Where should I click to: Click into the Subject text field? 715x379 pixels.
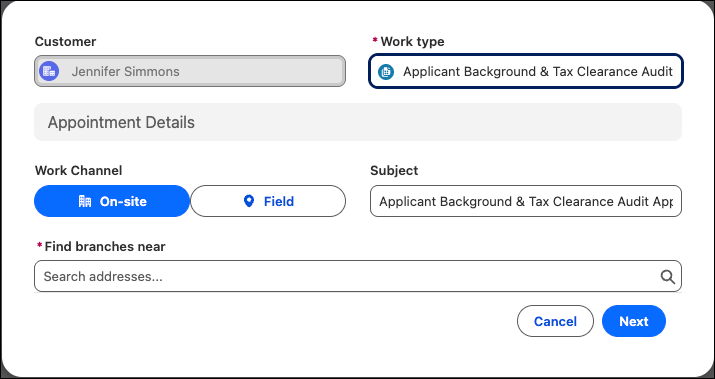point(526,201)
